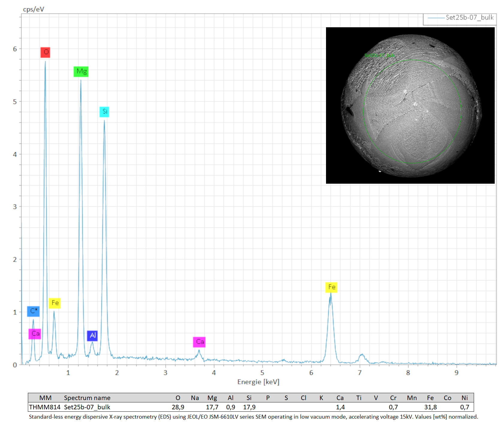Click the green region label in SEM image
504x424 pixels.
(379, 55)
